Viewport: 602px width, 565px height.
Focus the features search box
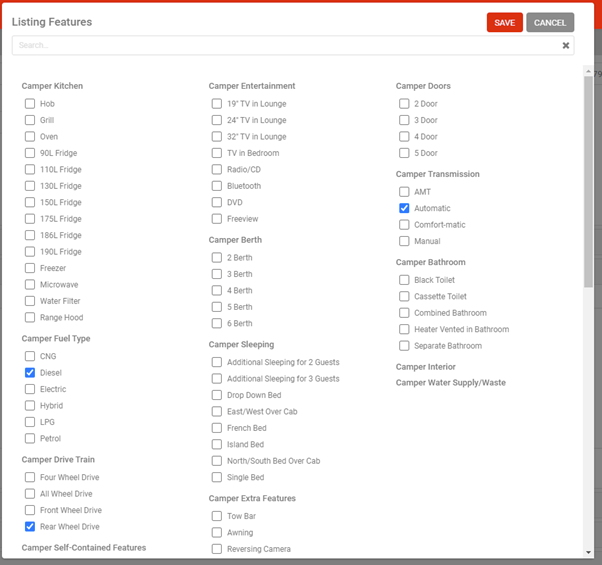(x=286, y=45)
